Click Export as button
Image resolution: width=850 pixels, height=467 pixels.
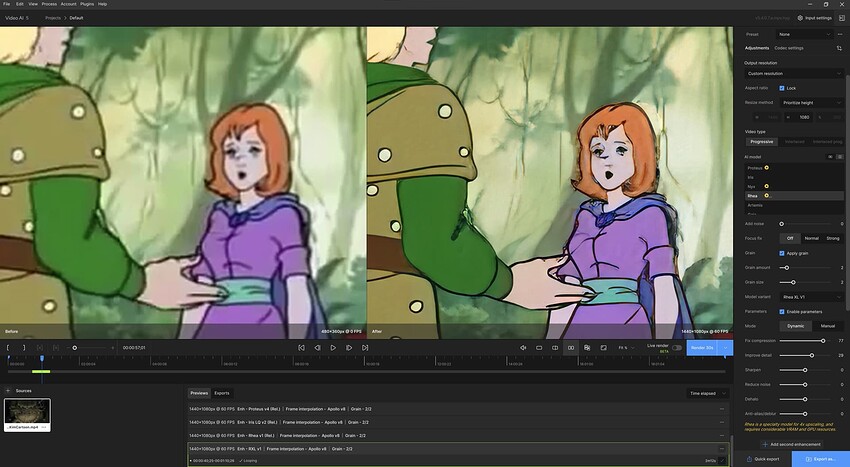point(820,459)
